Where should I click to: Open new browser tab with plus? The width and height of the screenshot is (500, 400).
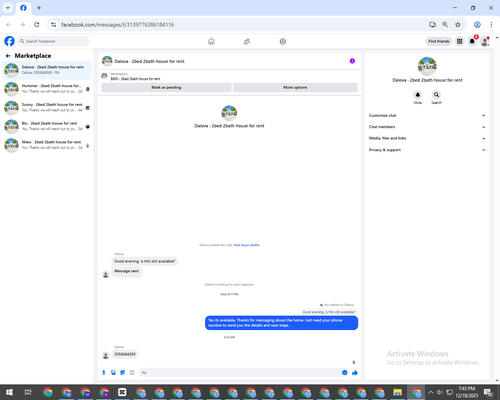[x=39, y=8]
